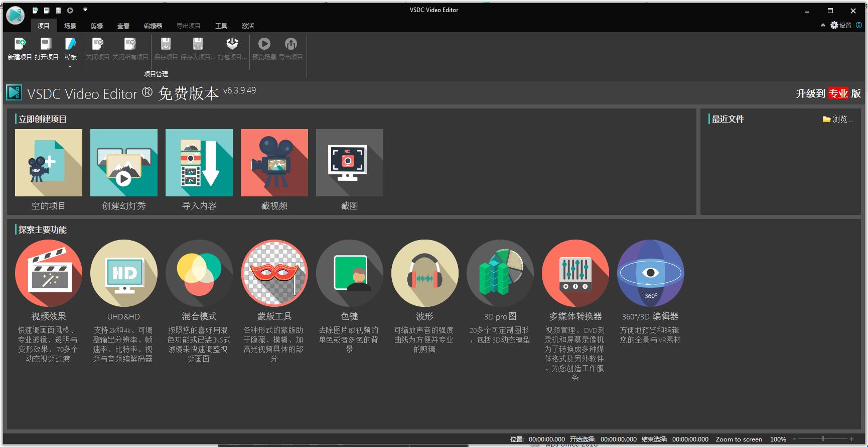Viewport: 868px width, 447px height.
Task: Expand the quick access toolbar dropdown arrow
Action: pos(85,10)
